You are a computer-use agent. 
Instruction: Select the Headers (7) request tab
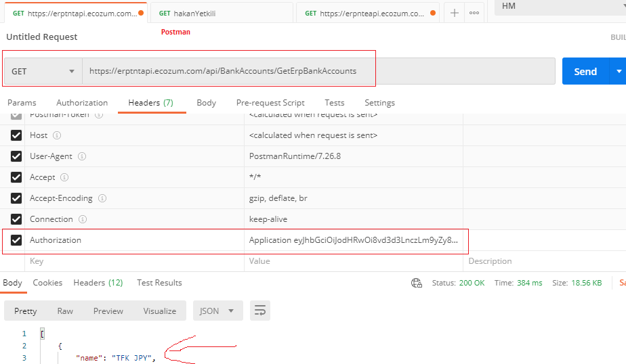(151, 103)
